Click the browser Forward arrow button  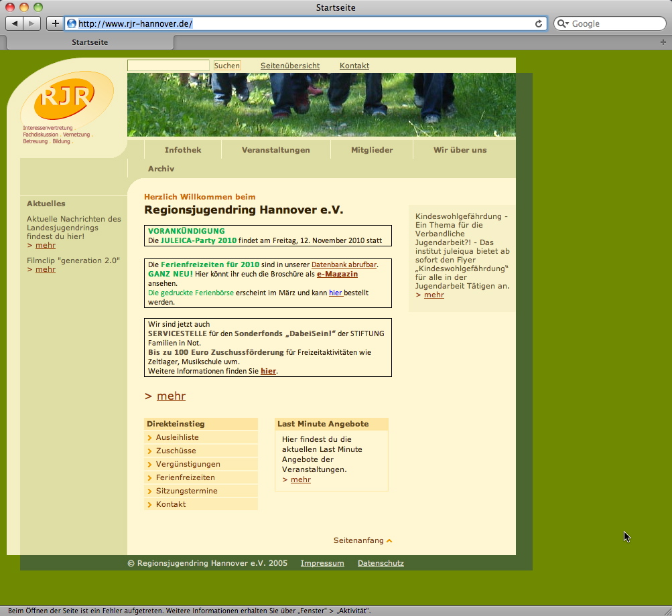(31, 23)
